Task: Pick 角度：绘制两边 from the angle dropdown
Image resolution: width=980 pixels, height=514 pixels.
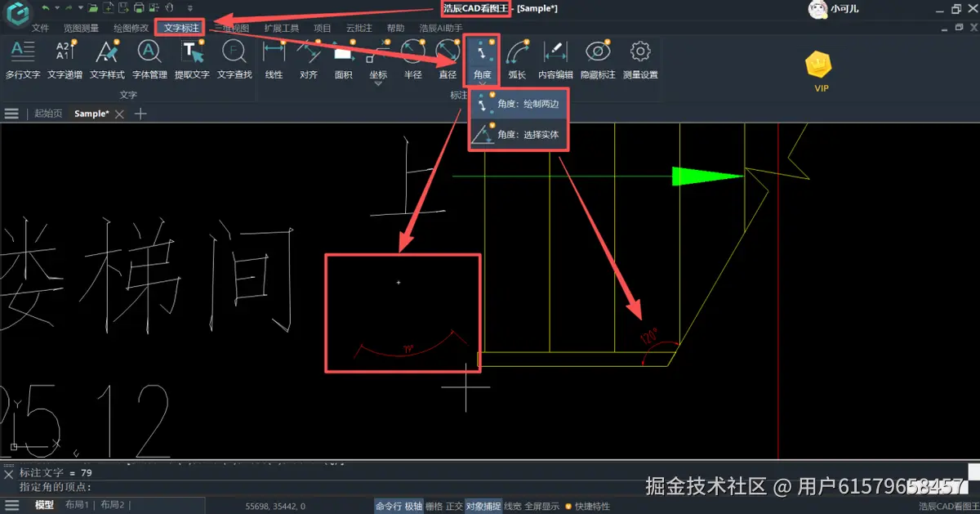Action: pyautogui.click(x=519, y=105)
